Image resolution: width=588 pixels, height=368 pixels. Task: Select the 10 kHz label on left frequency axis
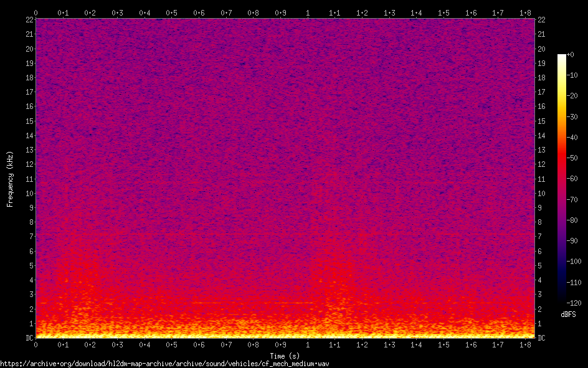pyautogui.click(x=29, y=194)
